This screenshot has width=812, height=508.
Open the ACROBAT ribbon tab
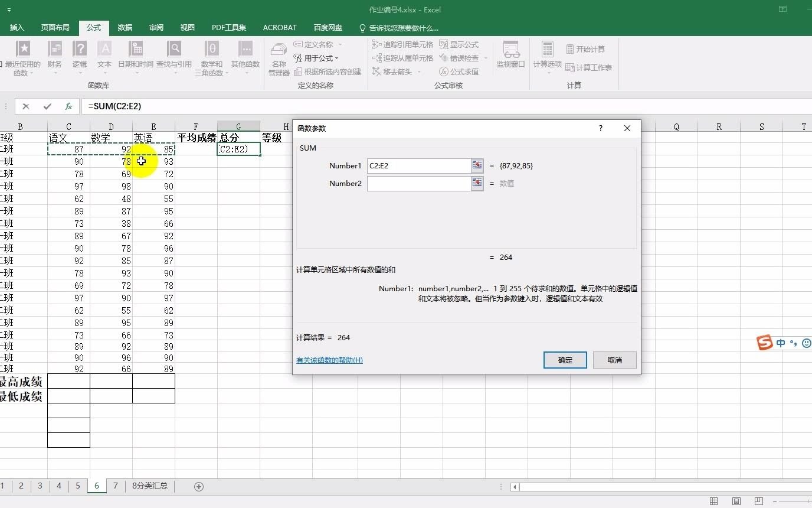pos(280,28)
